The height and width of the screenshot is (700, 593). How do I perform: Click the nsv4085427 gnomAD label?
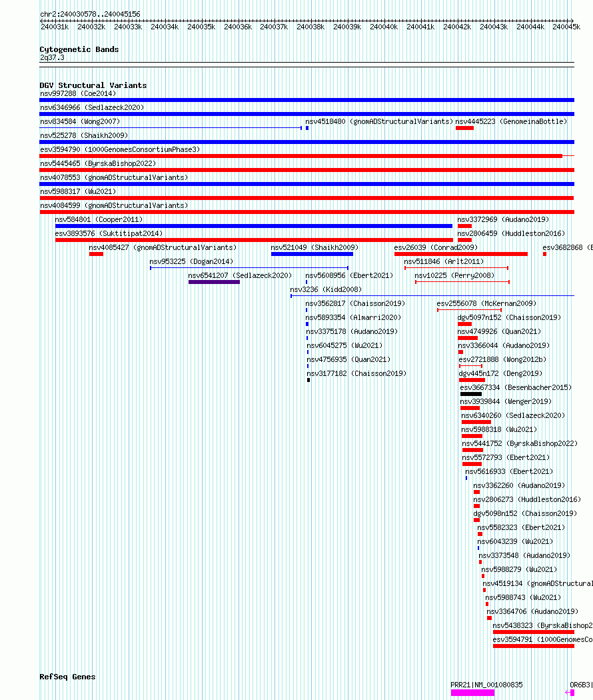(163, 247)
